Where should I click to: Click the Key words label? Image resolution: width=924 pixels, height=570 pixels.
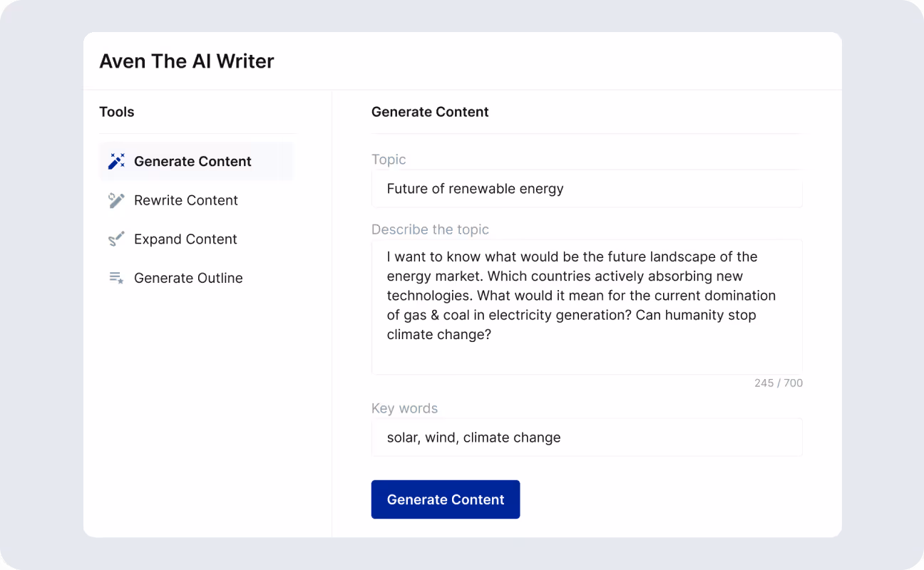(x=404, y=408)
